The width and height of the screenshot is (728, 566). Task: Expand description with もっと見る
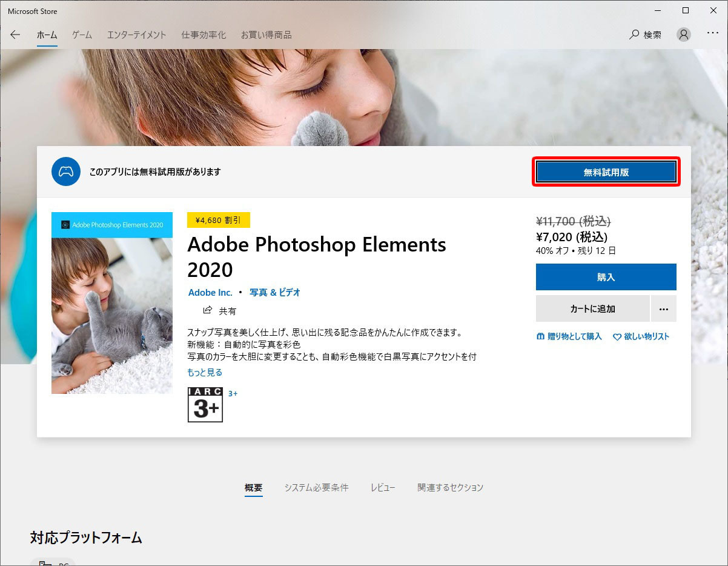tap(205, 372)
